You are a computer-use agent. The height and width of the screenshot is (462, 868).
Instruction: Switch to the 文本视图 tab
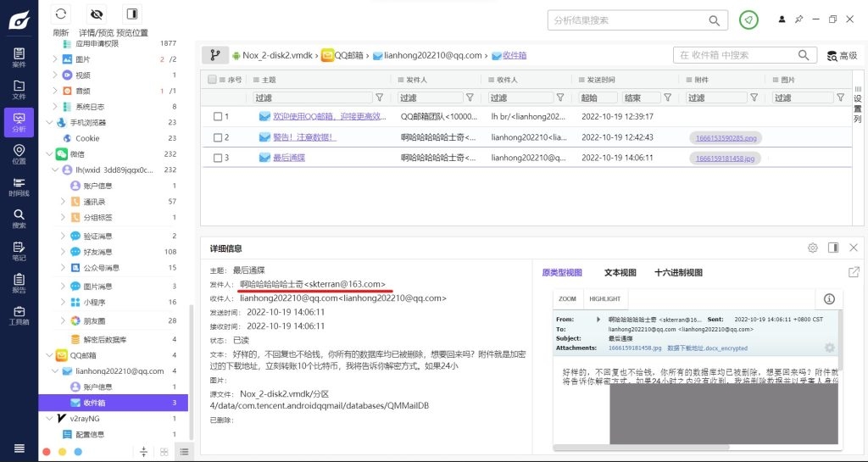[x=620, y=273]
